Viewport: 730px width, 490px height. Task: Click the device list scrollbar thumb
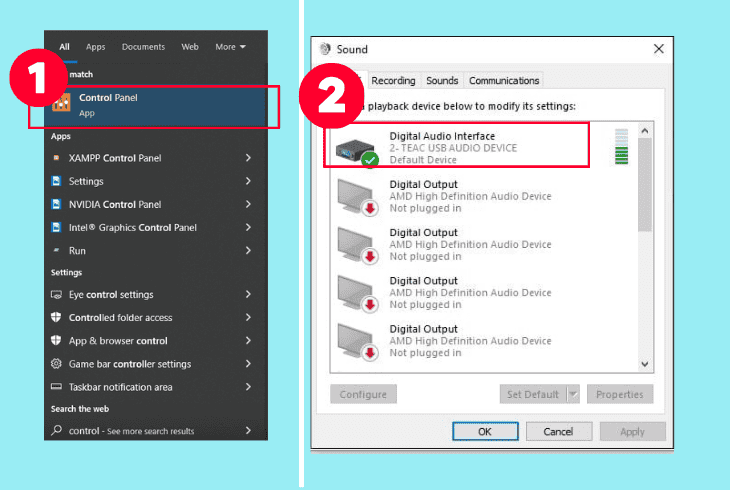coord(645,184)
